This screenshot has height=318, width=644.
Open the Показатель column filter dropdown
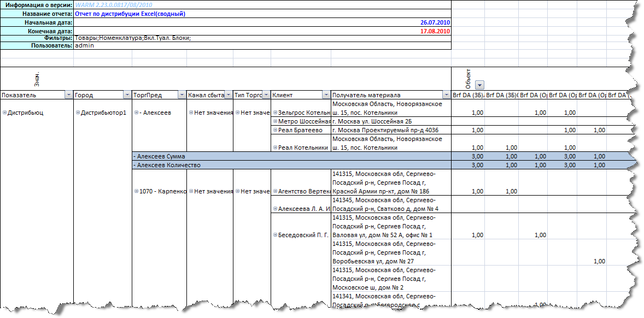point(68,95)
